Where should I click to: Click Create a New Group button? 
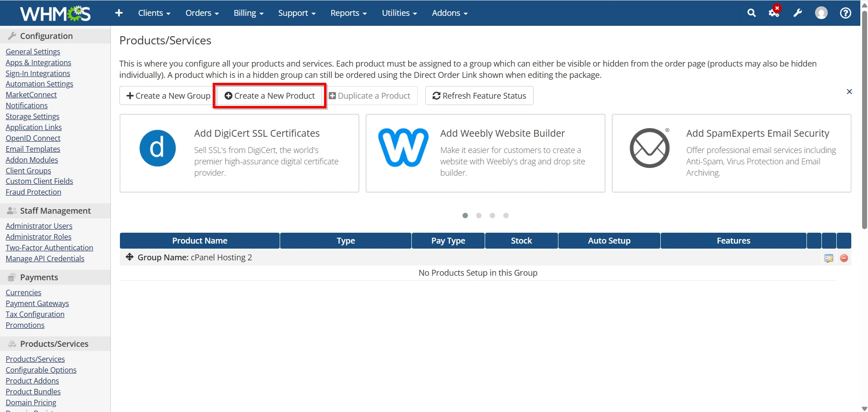coord(168,96)
